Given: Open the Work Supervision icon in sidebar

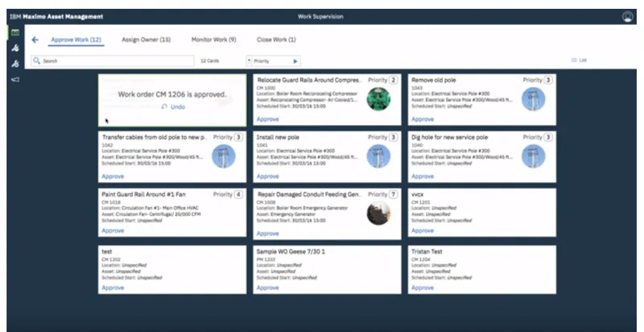Looking at the screenshot, I should (x=15, y=33).
